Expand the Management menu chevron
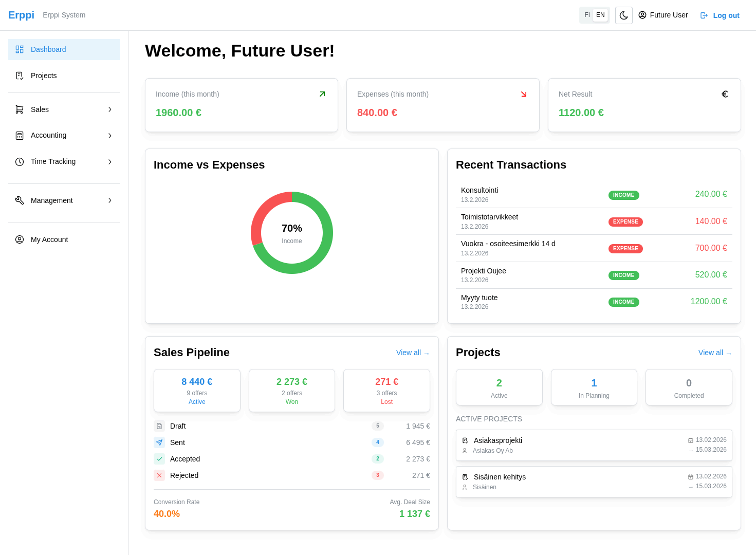The height and width of the screenshot is (555, 756). click(x=110, y=200)
